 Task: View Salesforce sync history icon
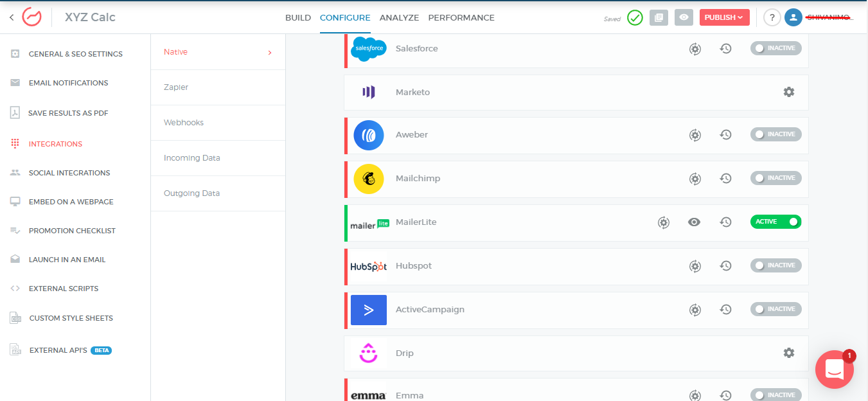pos(726,48)
